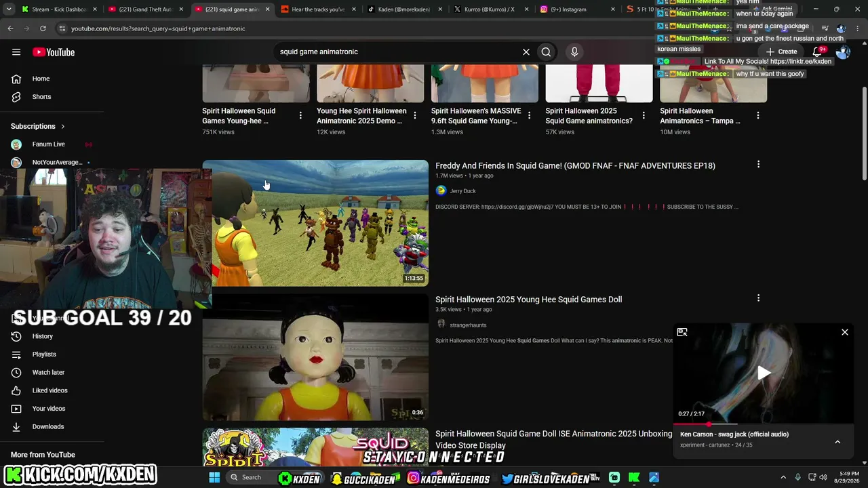
Task: Expand the miniplayer playlist chevron
Action: click(x=837, y=442)
